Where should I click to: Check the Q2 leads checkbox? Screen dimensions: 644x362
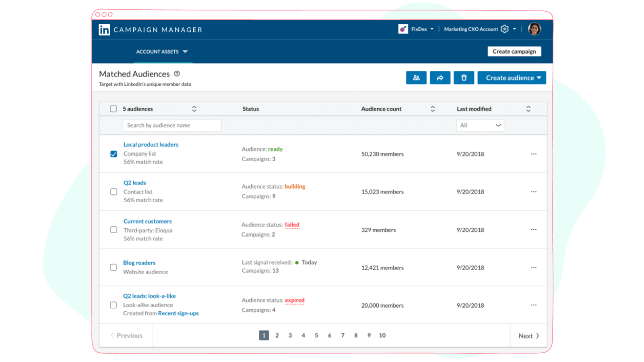tap(113, 192)
